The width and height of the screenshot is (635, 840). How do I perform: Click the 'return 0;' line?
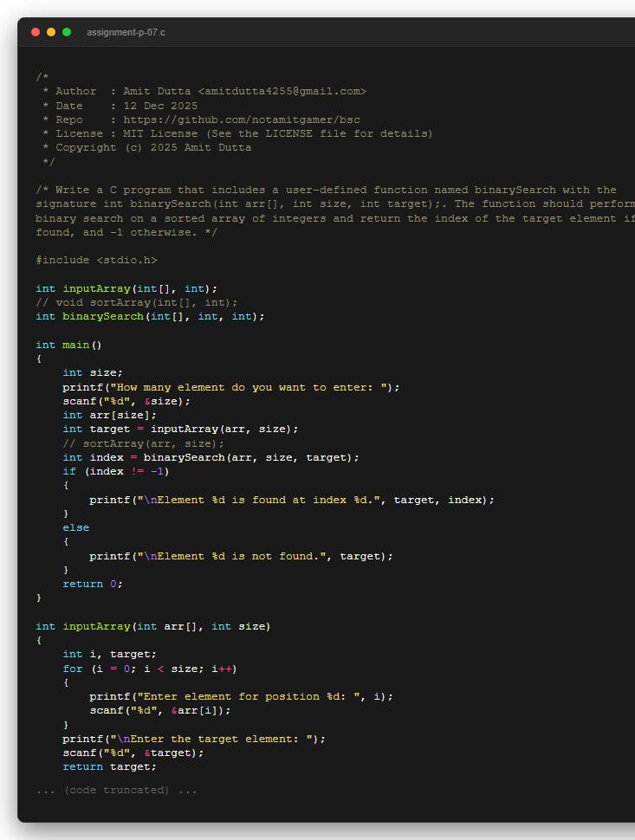(93, 584)
